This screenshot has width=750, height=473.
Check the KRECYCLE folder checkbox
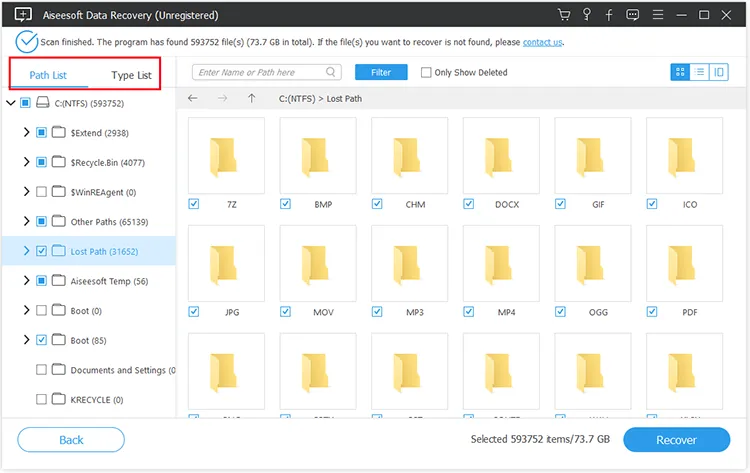42,399
